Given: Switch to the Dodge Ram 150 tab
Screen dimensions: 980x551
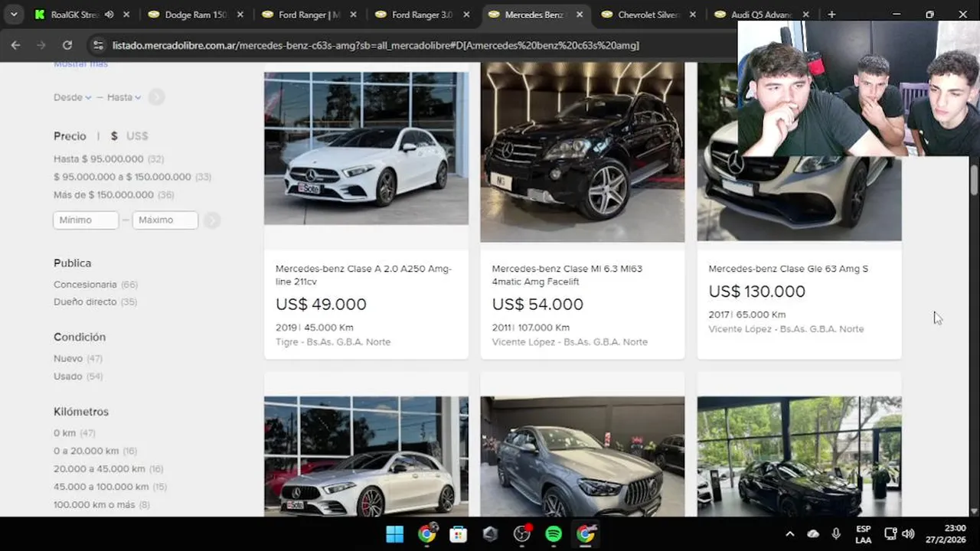Looking at the screenshot, I should click(196, 15).
